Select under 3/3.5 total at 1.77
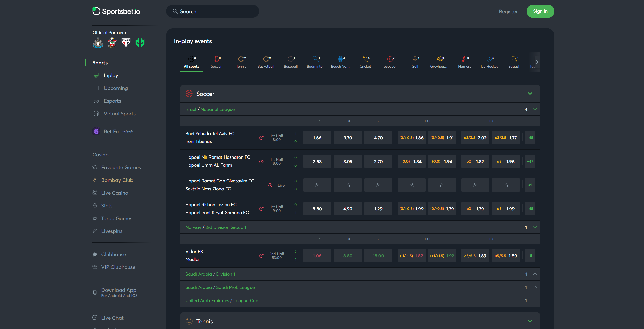This screenshot has width=644, height=329. pyautogui.click(x=506, y=138)
